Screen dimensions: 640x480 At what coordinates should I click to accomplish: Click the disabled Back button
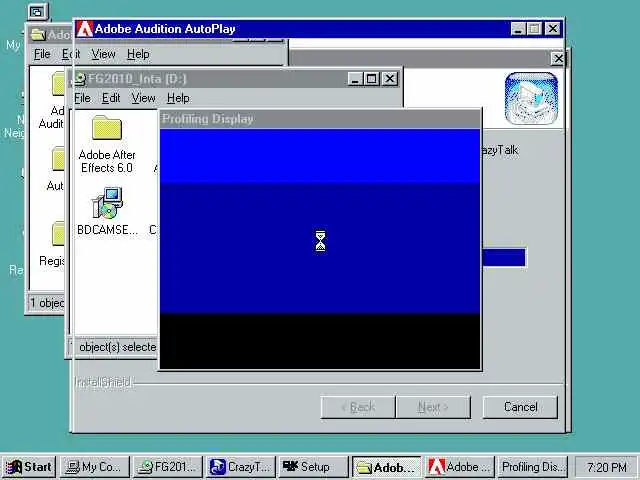pyautogui.click(x=358, y=407)
